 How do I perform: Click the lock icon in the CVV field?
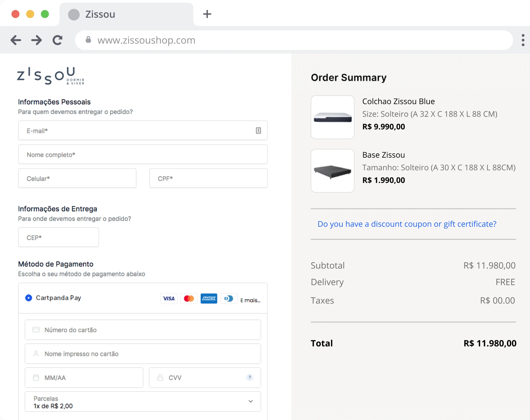(x=160, y=377)
